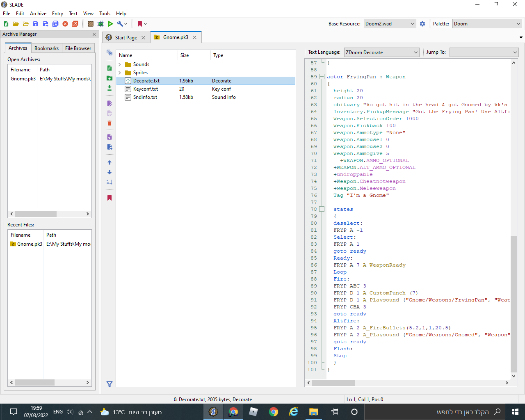Click the text editor vertical scrollbar thumb
The image size is (525, 420).
[514, 304]
